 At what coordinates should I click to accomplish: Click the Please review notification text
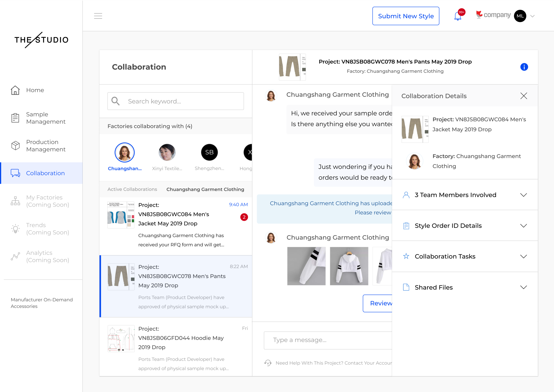pyautogui.click(x=373, y=212)
